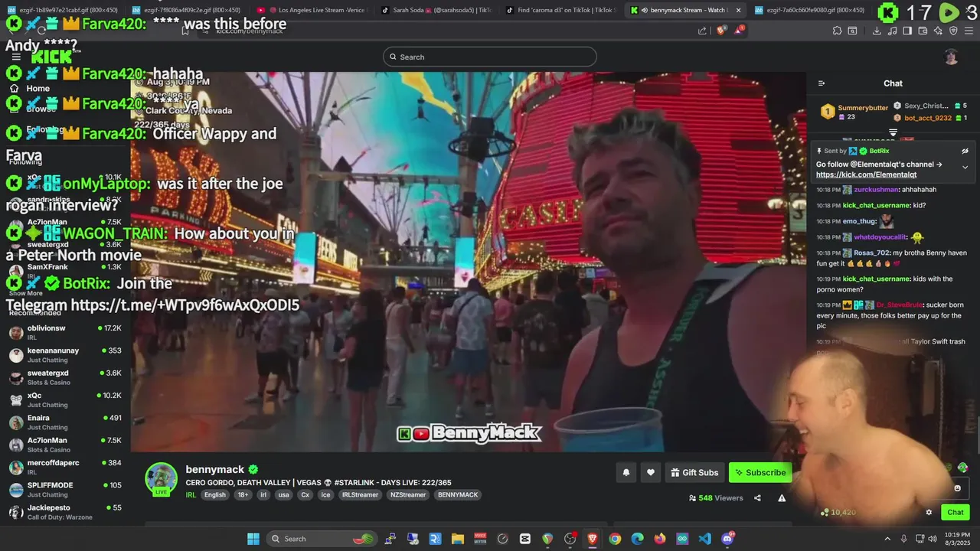
Task: Click the taskbar microphone icon
Action: 904,539
